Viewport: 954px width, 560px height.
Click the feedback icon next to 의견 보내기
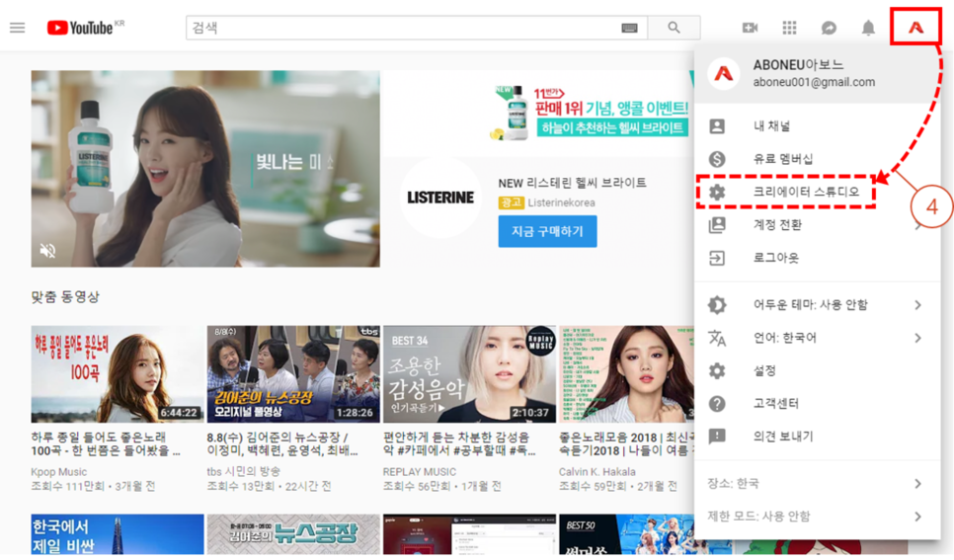click(717, 436)
